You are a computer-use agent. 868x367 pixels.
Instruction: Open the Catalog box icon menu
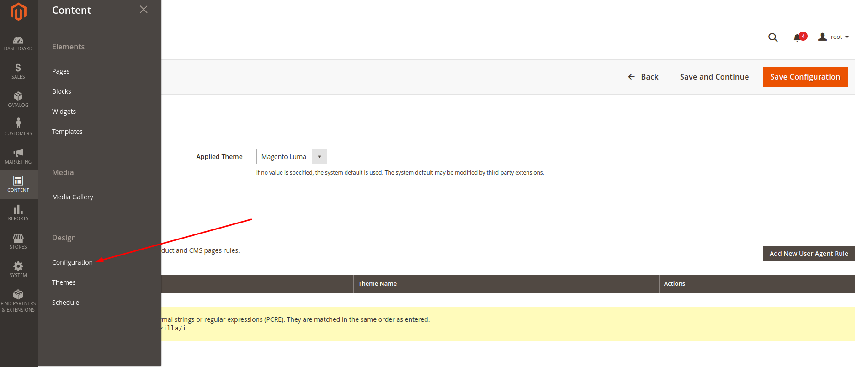[18, 99]
